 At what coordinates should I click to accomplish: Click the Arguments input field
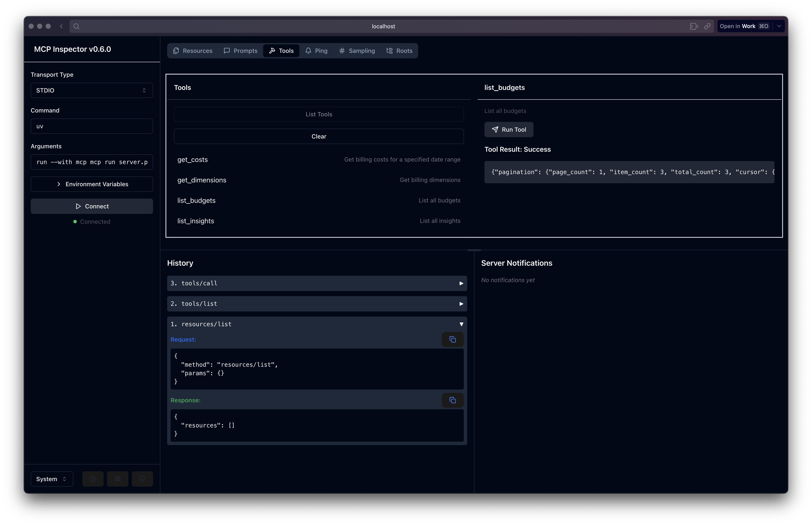click(92, 162)
